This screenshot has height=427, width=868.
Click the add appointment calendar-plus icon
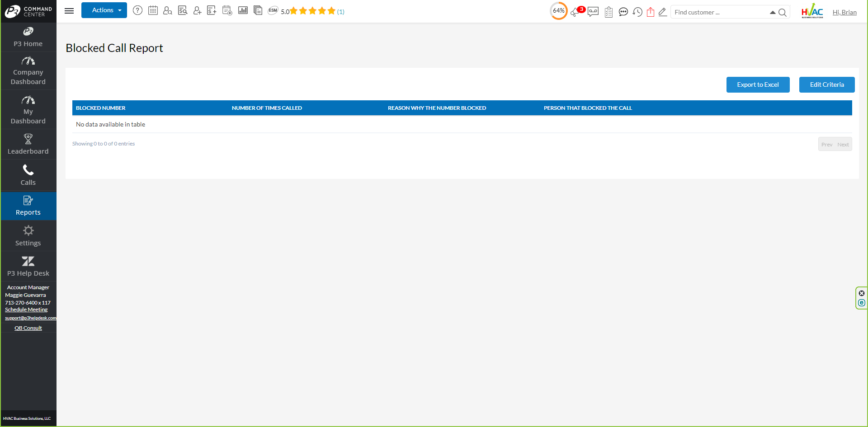[x=227, y=10]
